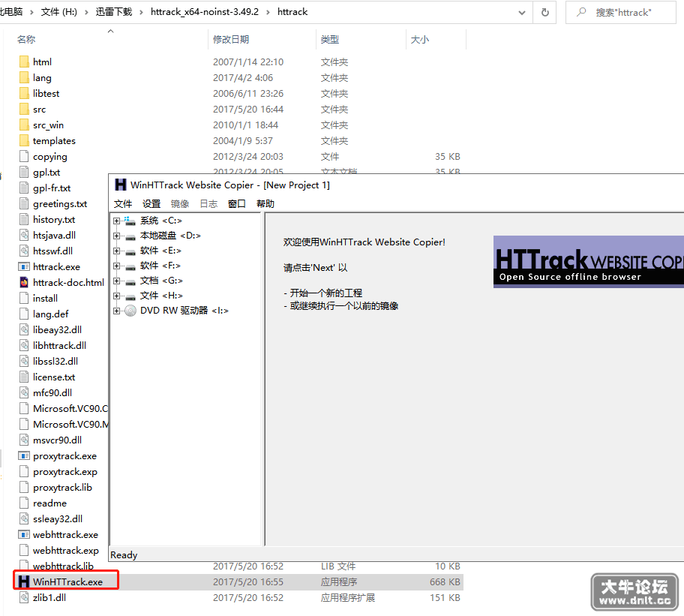This screenshot has height=616, width=684.
Task: Click the 迅雷下载 breadcrumb in address bar
Action: [114, 12]
